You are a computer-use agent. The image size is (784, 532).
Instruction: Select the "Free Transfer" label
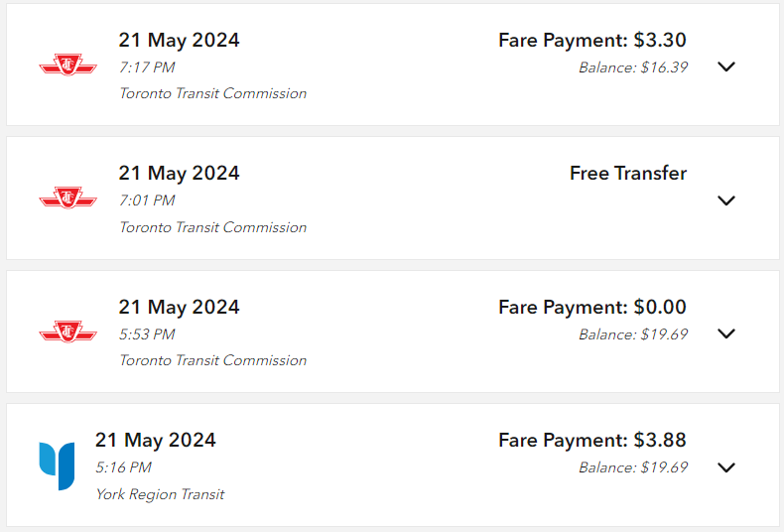tap(627, 174)
